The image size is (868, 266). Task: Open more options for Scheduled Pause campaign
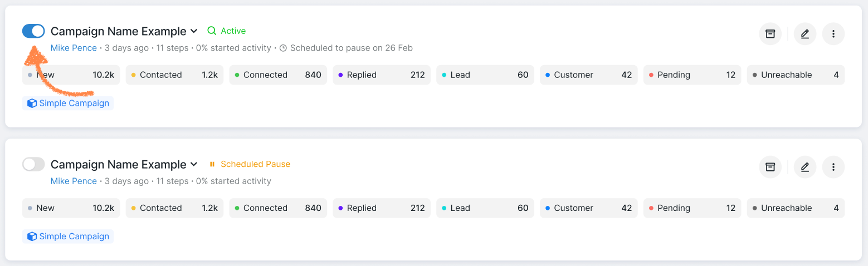pos(833,167)
